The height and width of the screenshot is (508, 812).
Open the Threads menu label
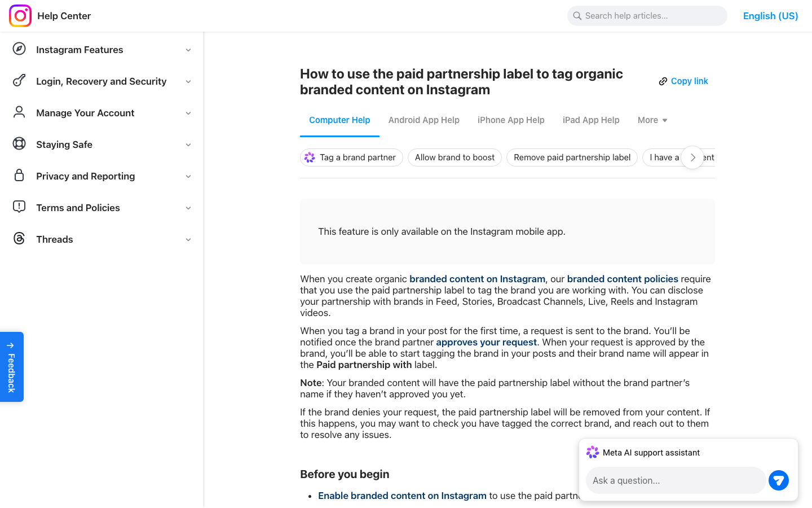coord(55,239)
